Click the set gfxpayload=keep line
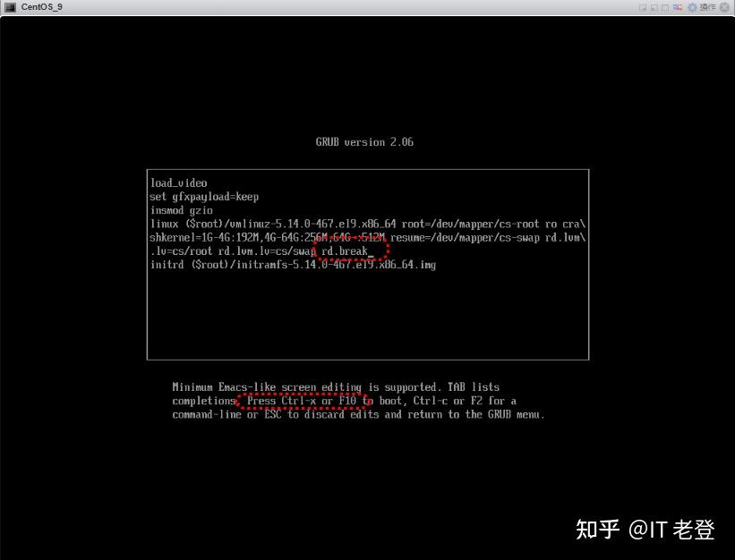 click(x=204, y=197)
